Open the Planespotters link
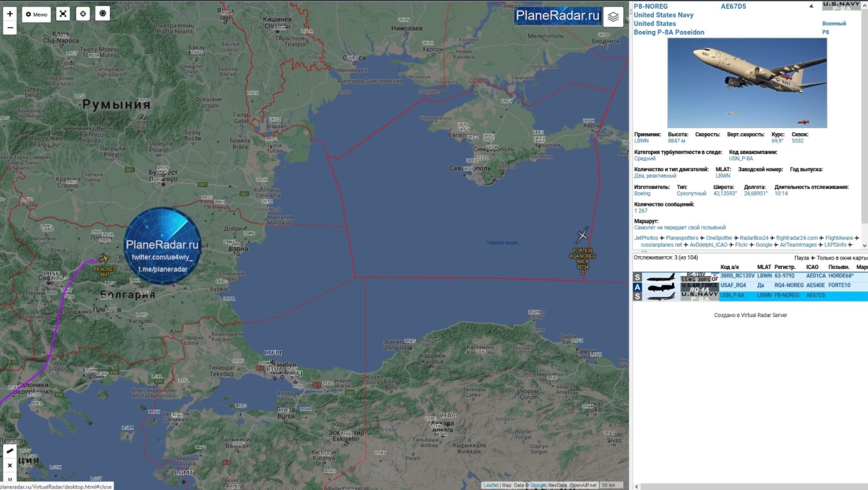Screen dimensions: 868x490 coord(682,238)
